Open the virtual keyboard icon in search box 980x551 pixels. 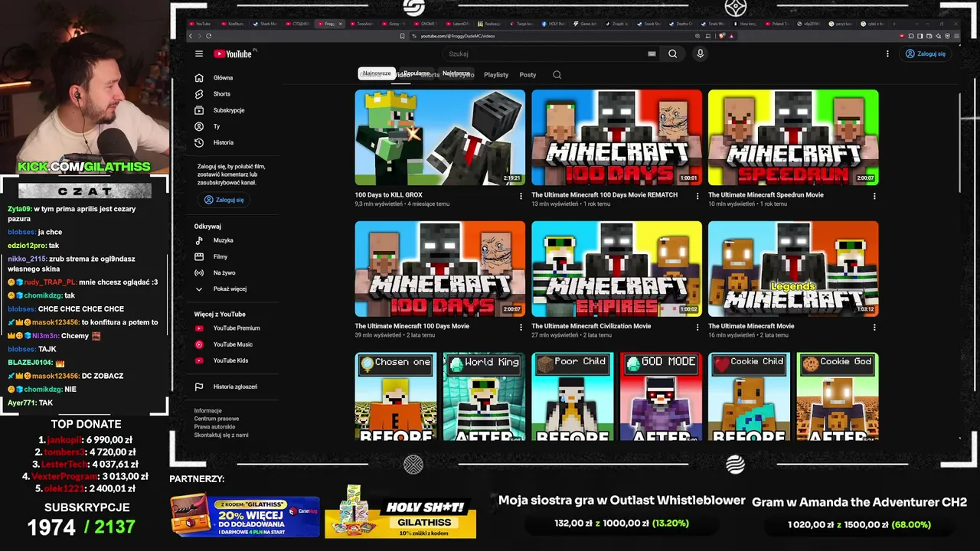(x=652, y=54)
